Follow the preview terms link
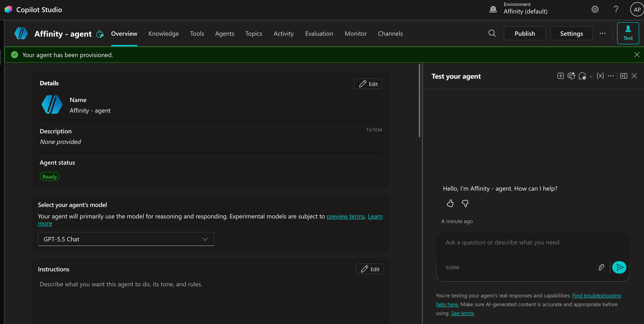644x324 pixels. click(x=346, y=216)
